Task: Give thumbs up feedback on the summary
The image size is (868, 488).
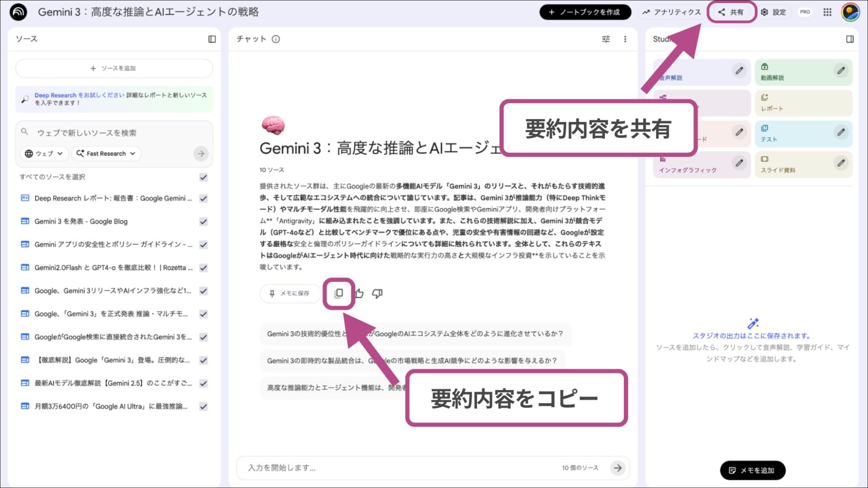Action: pyautogui.click(x=359, y=293)
